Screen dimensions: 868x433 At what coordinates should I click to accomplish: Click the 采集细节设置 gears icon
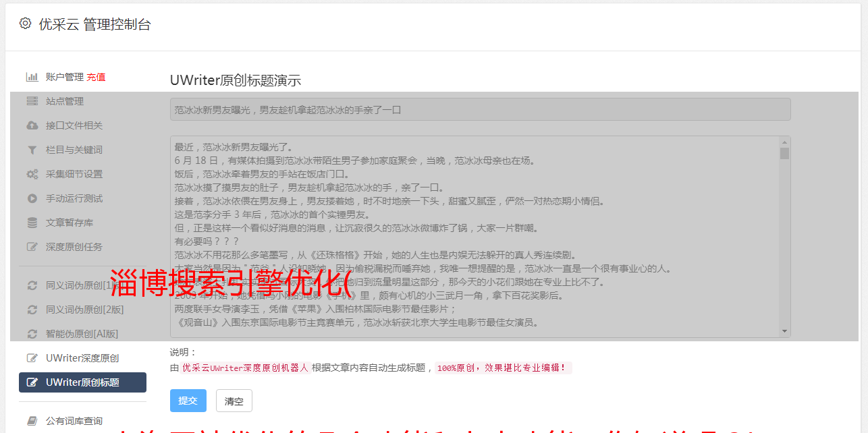32,174
